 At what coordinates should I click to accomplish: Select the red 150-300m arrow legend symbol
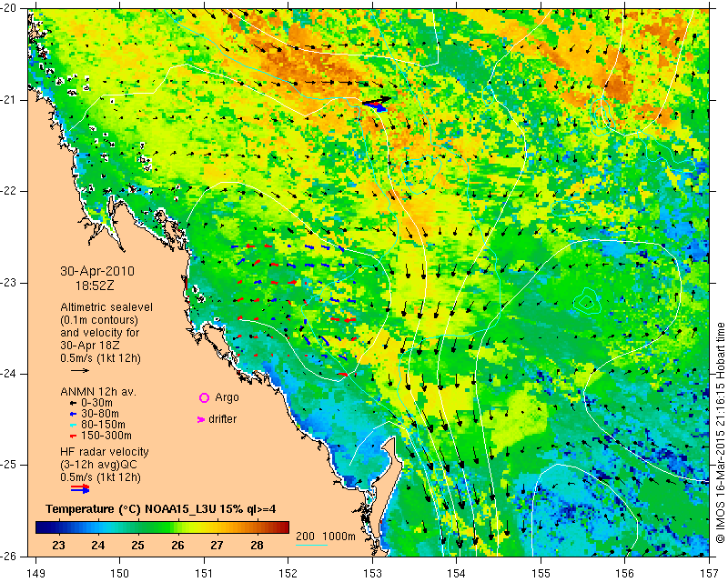click(73, 436)
